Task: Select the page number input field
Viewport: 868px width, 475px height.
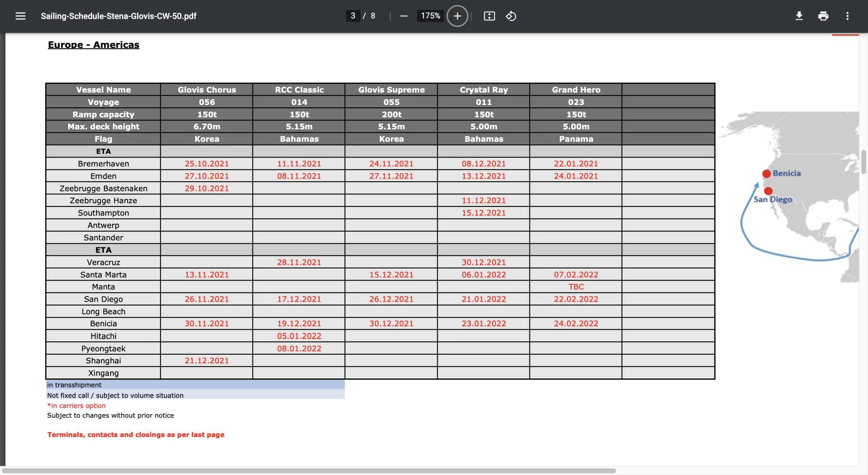Action: point(353,16)
